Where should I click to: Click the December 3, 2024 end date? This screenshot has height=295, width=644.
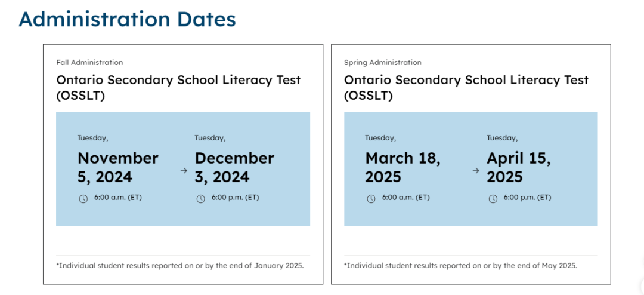click(x=234, y=167)
